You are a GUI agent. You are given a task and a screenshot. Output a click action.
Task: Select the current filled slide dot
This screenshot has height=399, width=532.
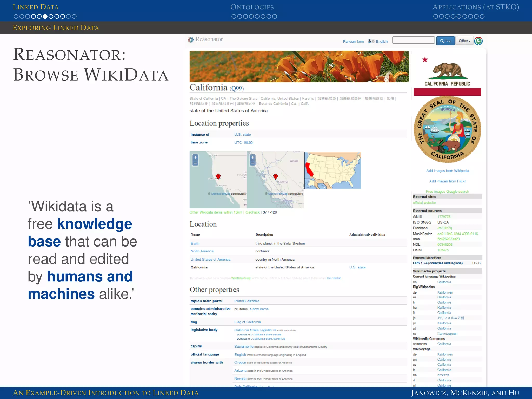point(45,16)
